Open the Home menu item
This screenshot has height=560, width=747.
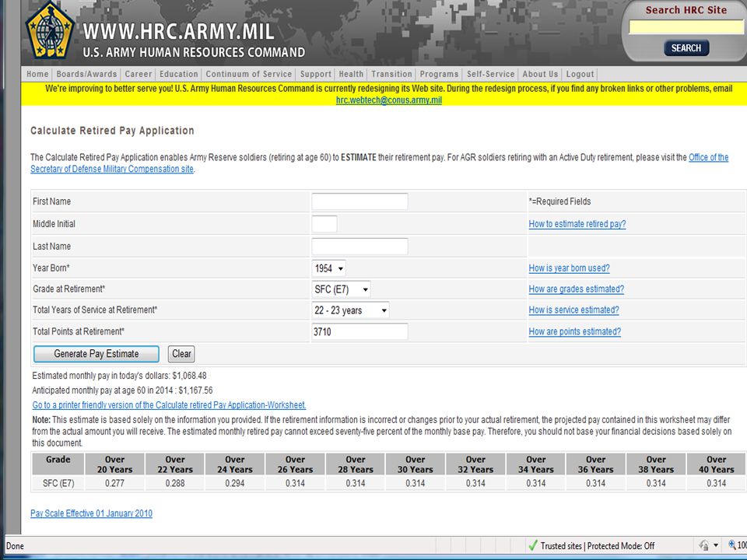(37, 74)
